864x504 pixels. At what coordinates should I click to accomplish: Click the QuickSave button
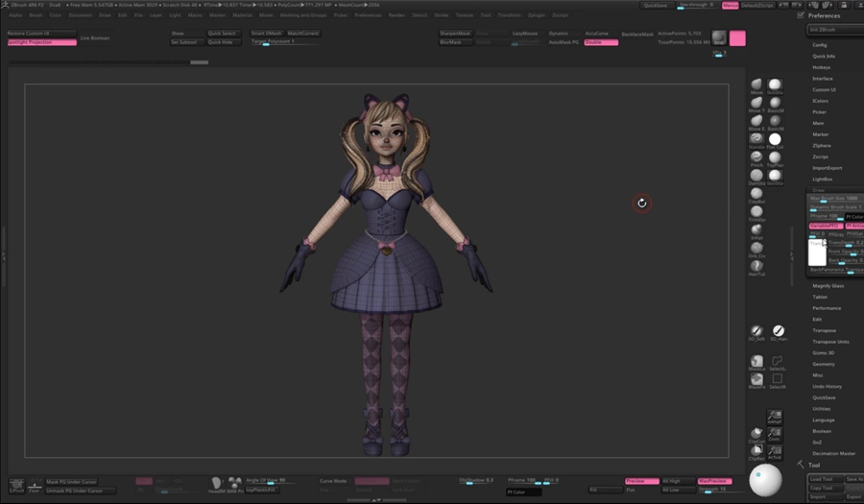pyautogui.click(x=656, y=6)
